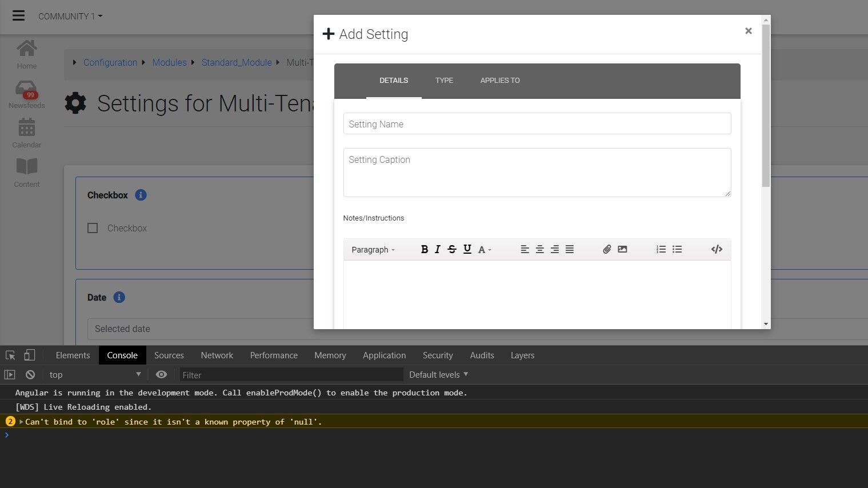Open the hamburger navigation menu

point(19,15)
